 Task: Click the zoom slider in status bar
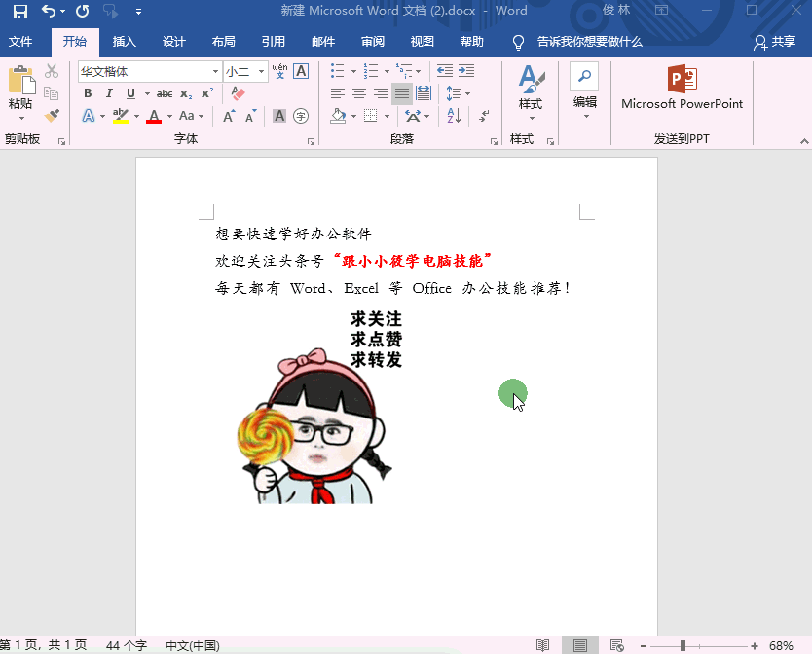(683, 645)
